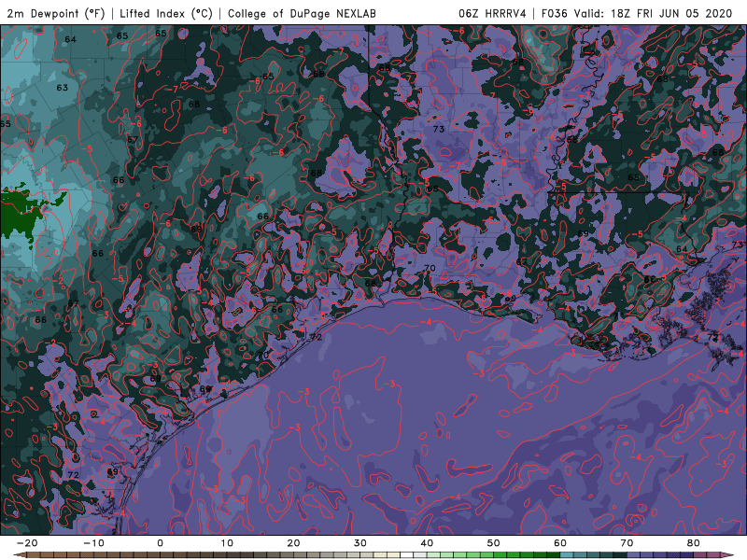Click the 10 label on the color scale

click(227, 543)
